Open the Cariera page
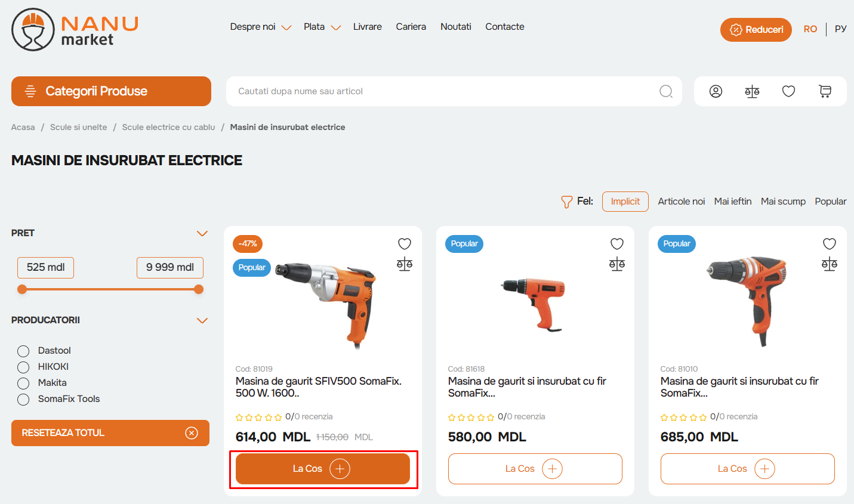Image resolution: width=854 pixels, height=504 pixels. tap(411, 27)
